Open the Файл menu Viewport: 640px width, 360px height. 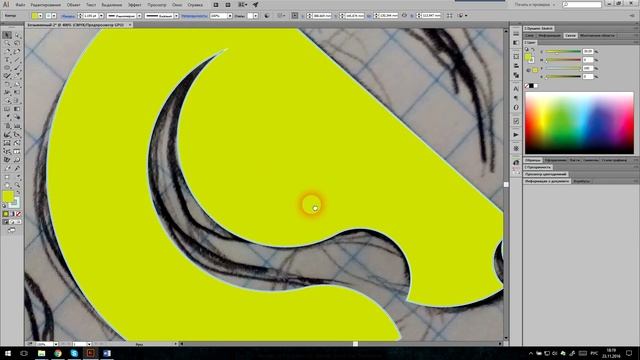[x=20, y=5]
